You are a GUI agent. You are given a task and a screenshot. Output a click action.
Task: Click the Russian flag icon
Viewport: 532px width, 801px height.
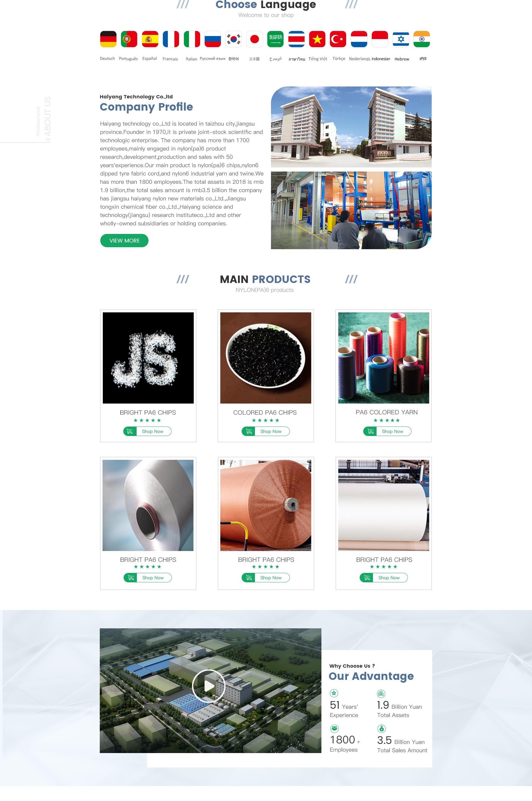tap(213, 39)
